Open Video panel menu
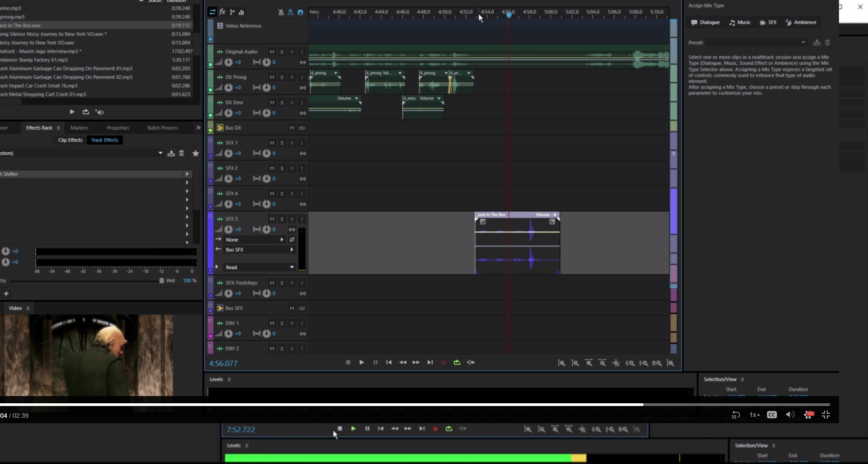 click(x=28, y=308)
